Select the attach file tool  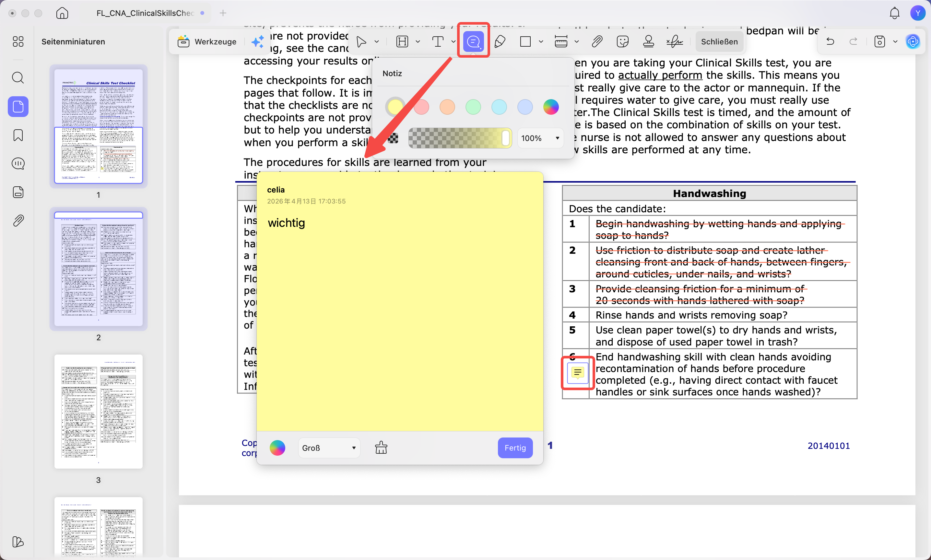coord(597,41)
